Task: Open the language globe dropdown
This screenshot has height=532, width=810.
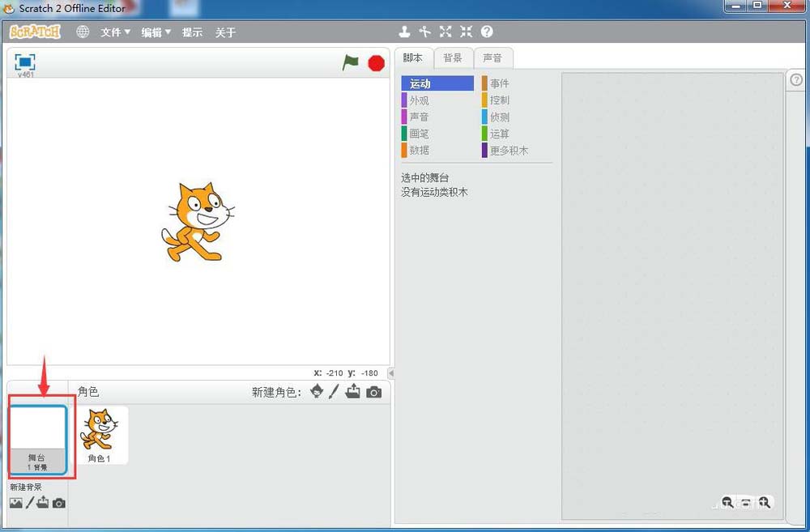Action: point(81,32)
